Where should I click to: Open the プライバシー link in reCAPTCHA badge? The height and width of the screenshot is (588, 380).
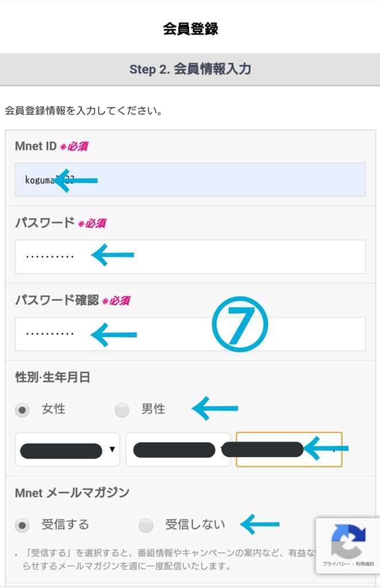(x=338, y=564)
